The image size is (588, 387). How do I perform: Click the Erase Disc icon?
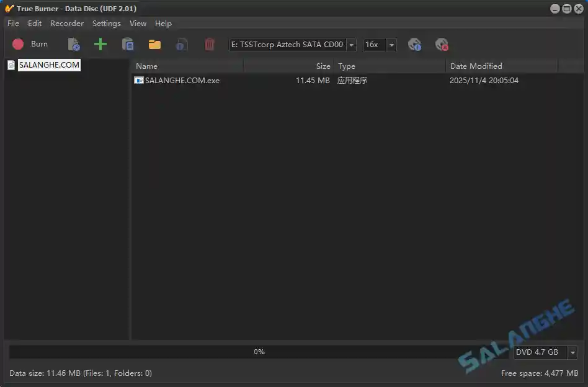click(442, 44)
